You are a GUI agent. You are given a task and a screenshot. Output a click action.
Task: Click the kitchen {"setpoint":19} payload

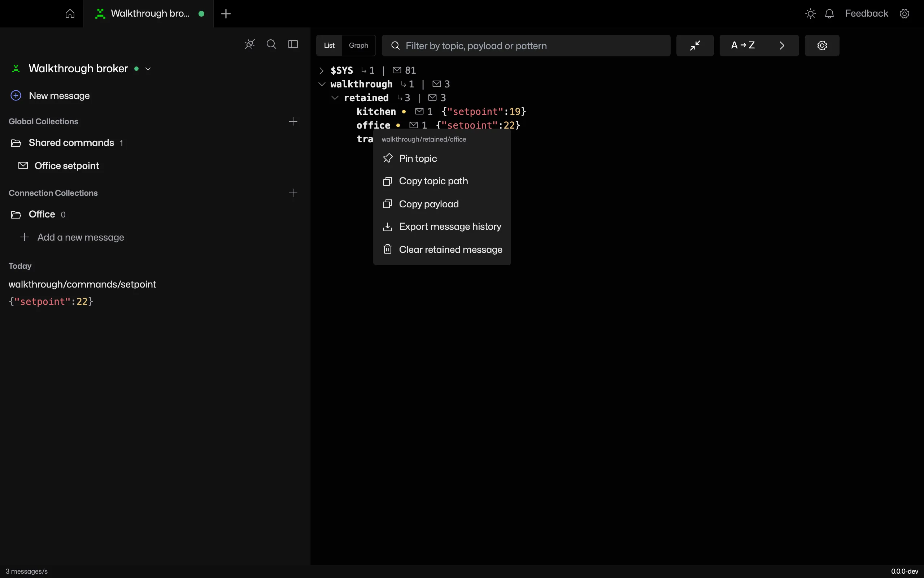(484, 112)
